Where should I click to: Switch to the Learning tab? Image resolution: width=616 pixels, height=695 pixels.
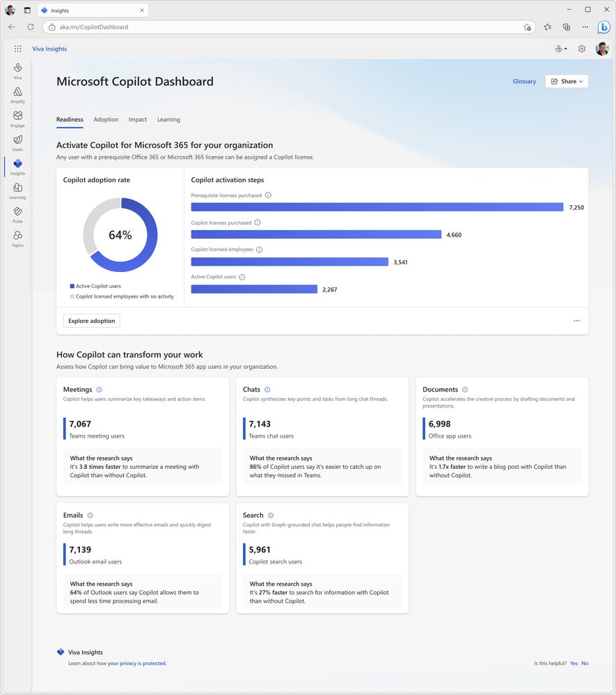point(168,120)
